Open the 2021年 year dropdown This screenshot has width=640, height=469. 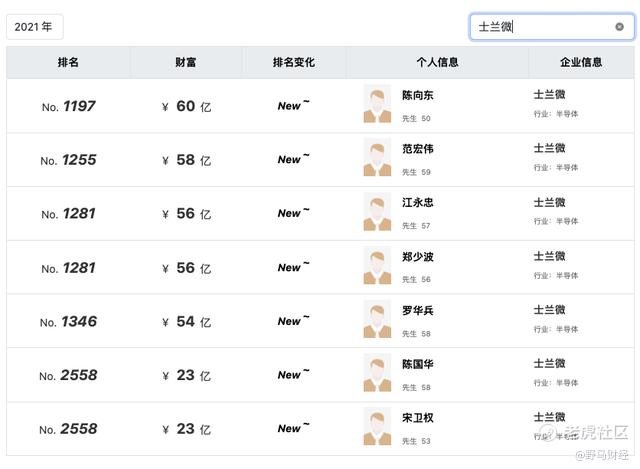(x=35, y=27)
